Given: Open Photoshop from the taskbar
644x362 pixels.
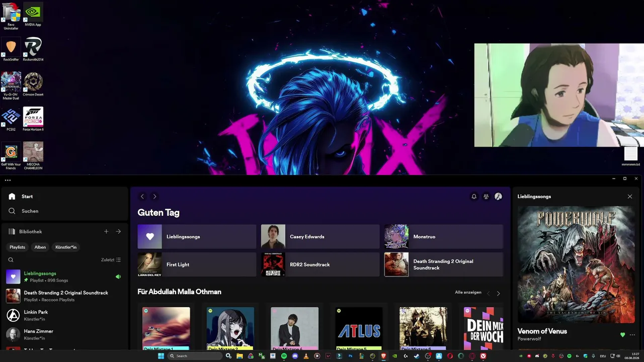Looking at the screenshot, I should 350,356.
